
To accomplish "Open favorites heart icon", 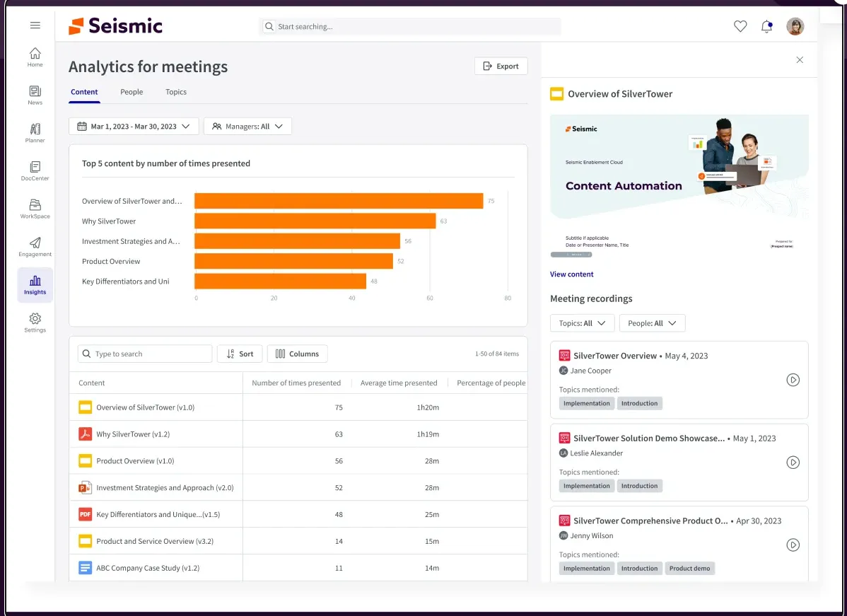I will click(740, 26).
